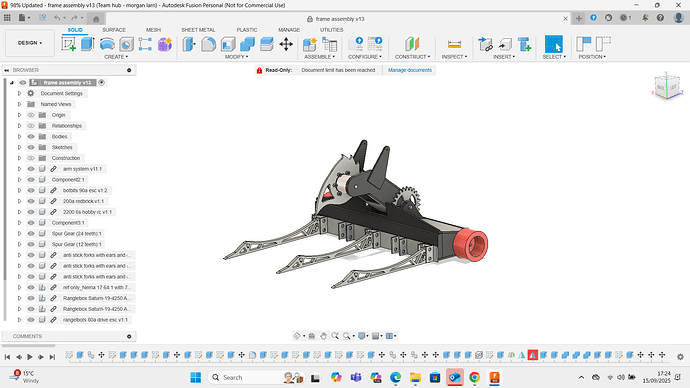
Task: Switch to the SURFACE tab
Action: pyautogui.click(x=114, y=30)
